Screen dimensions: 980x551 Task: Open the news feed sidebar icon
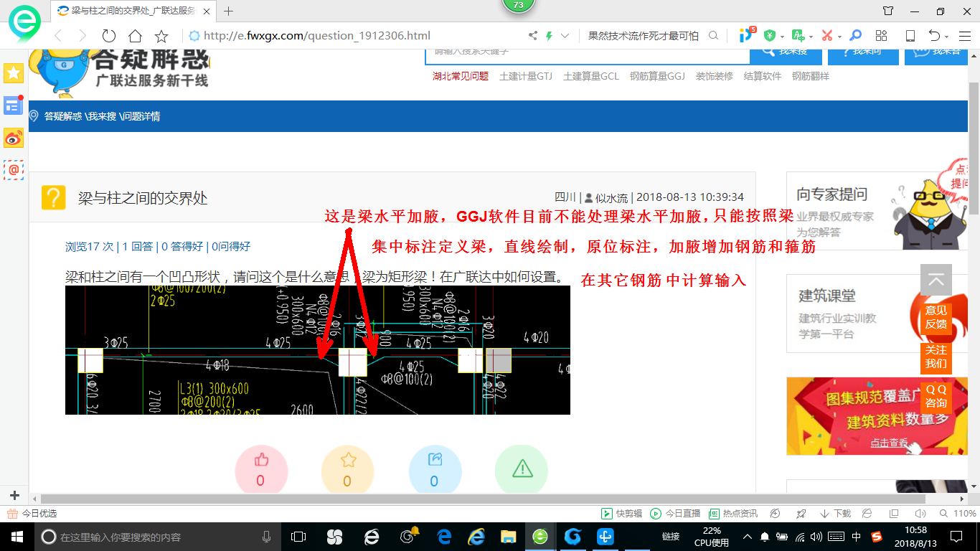14,105
